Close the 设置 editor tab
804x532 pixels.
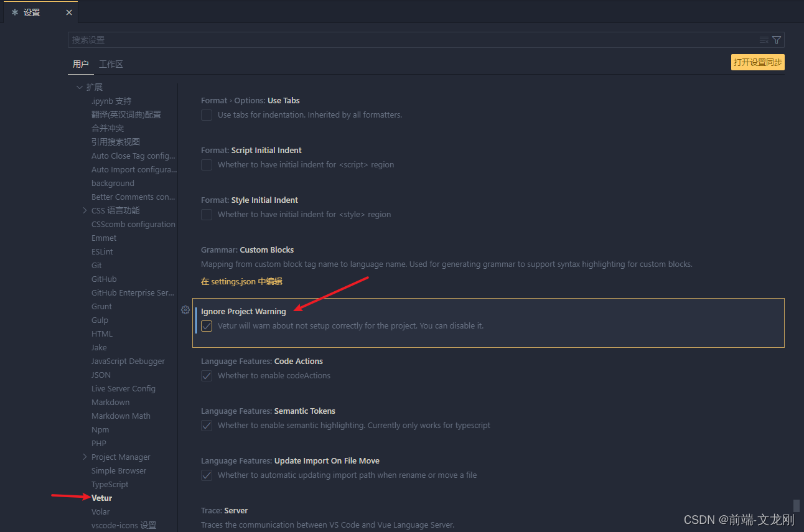coord(69,11)
